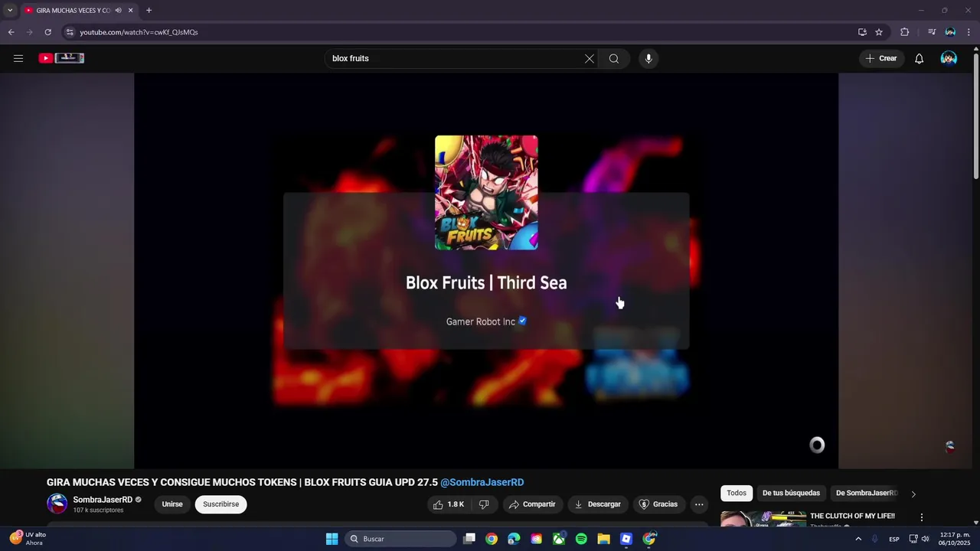The height and width of the screenshot is (551, 980).
Task: Like the video (1.8 K)
Action: [x=449, y=504]
